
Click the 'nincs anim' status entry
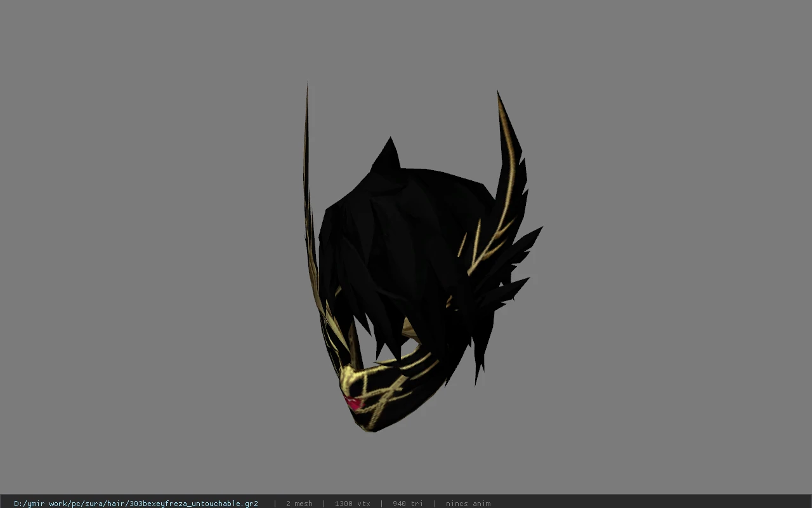click(468, 504)
